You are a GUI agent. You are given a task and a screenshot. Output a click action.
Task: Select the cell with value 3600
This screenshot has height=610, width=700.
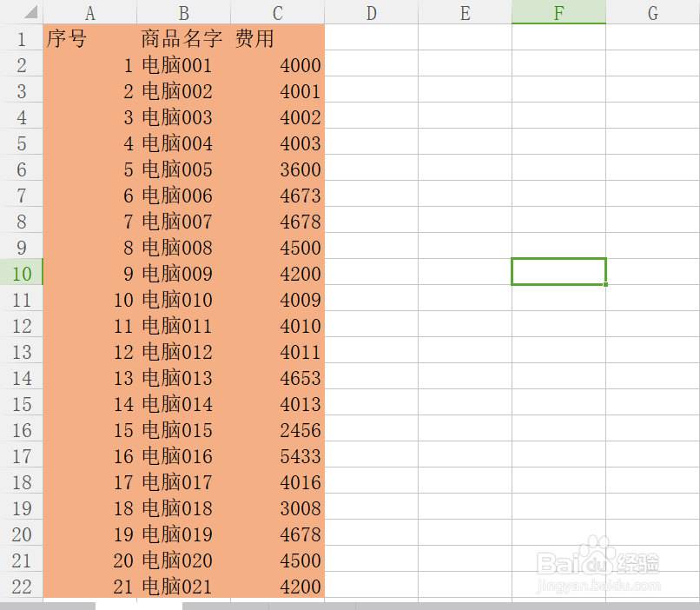pos(277,169)
